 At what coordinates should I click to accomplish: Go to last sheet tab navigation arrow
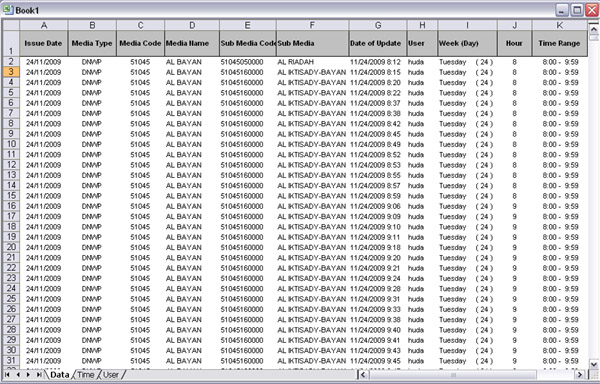[x=39, y=375]
